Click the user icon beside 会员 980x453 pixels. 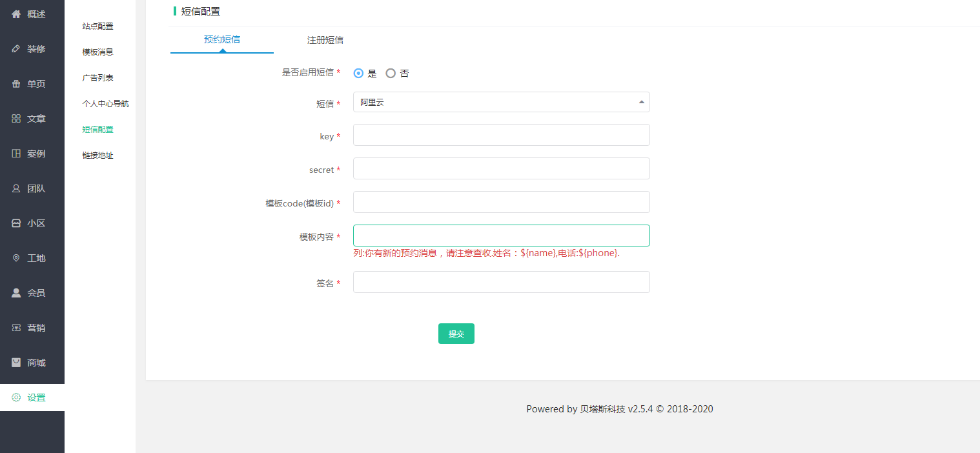[x=16, y=292]
